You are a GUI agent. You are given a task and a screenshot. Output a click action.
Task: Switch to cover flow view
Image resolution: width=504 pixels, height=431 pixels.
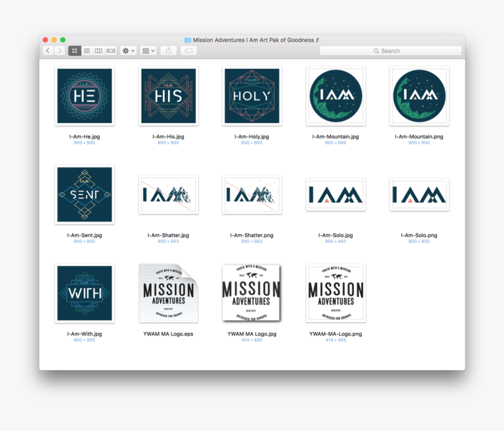111,51
